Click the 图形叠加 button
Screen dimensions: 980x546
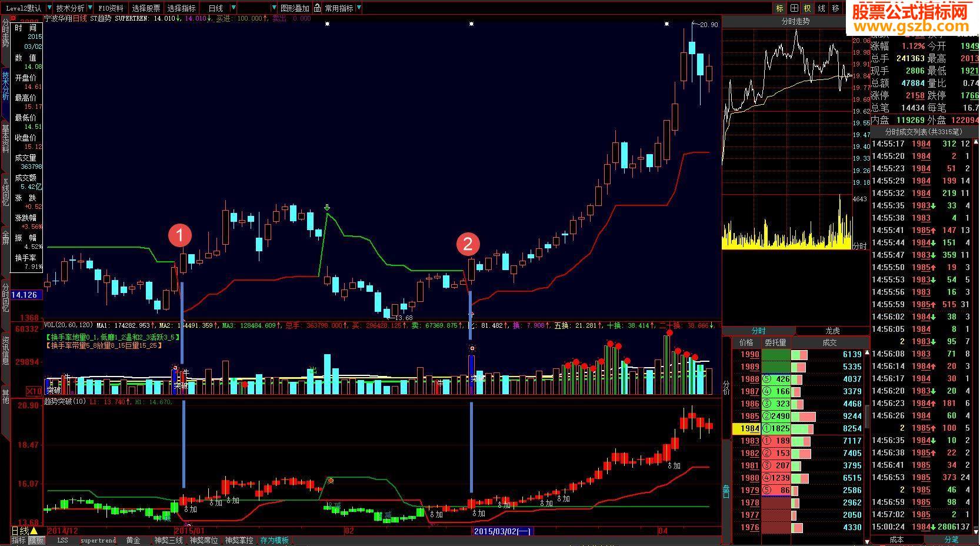coord(295,8)
